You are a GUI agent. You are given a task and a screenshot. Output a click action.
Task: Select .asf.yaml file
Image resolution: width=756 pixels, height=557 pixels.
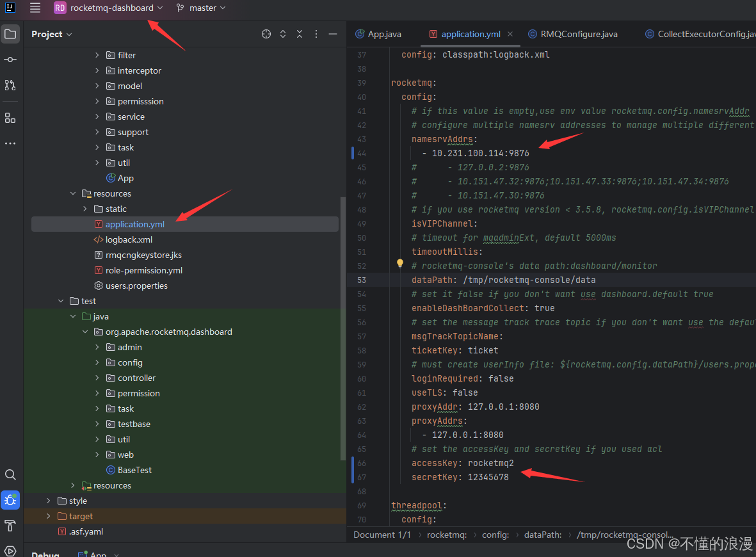pos(81,532)
